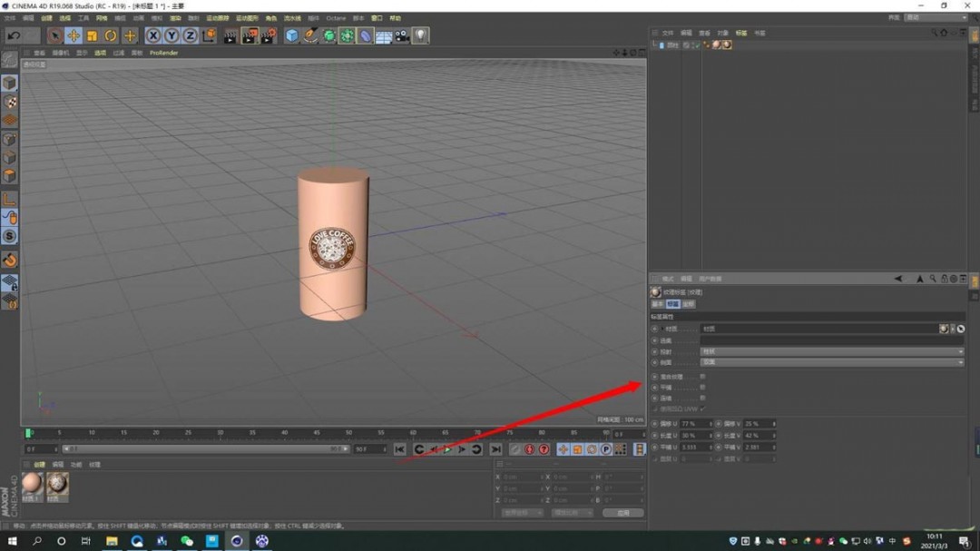Enable the 连续 seamless checkbox
980x551 pixels.
coord(702,398)
